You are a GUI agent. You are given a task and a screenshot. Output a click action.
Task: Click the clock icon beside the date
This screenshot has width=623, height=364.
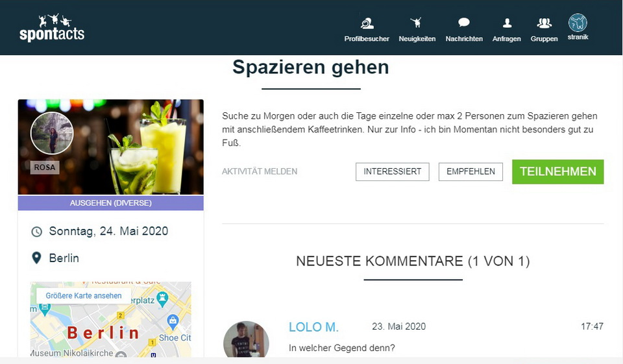[x=37, y=232]
